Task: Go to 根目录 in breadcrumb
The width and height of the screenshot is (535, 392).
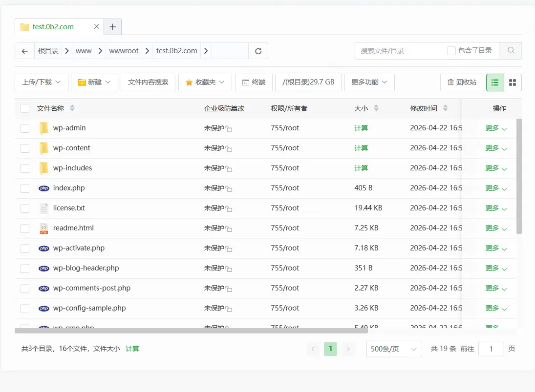Action: [x=48, y=51]
